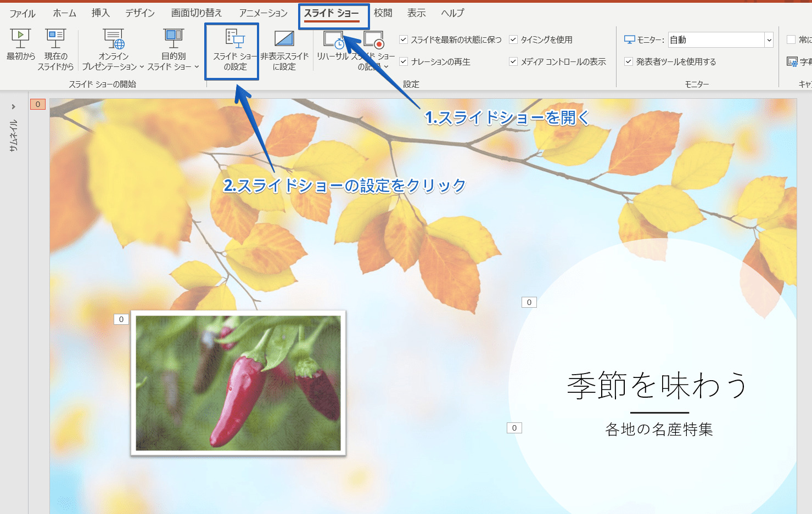Click the title text 季節を味わう
This screenshot has height=514, width=812.
[658, 385]
